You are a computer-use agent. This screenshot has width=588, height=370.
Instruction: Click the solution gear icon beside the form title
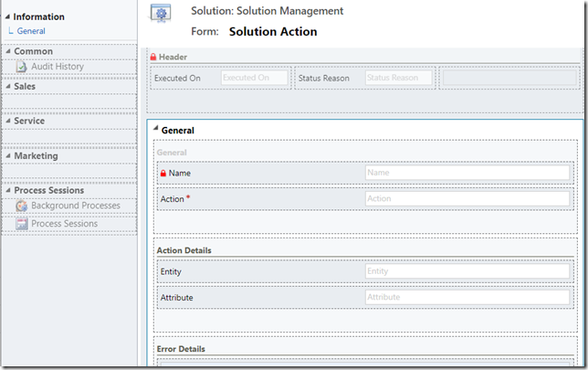coord(161,14)
